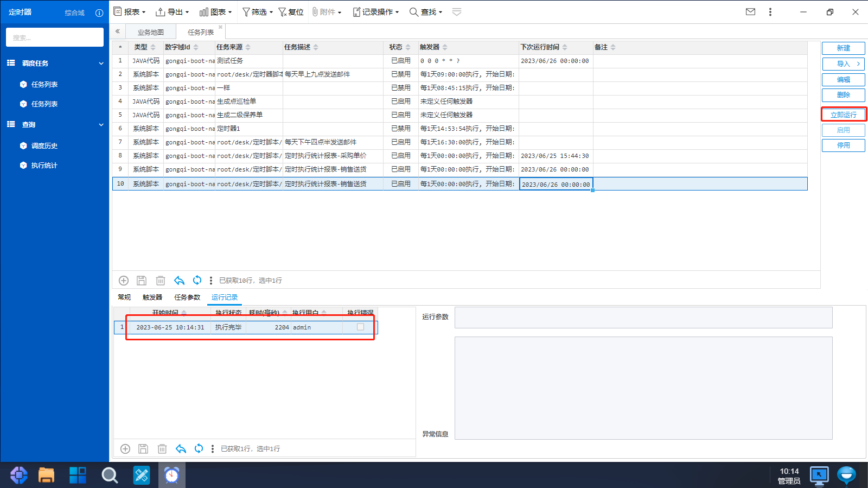Click the 删除 delete button

tap(843, 95)
